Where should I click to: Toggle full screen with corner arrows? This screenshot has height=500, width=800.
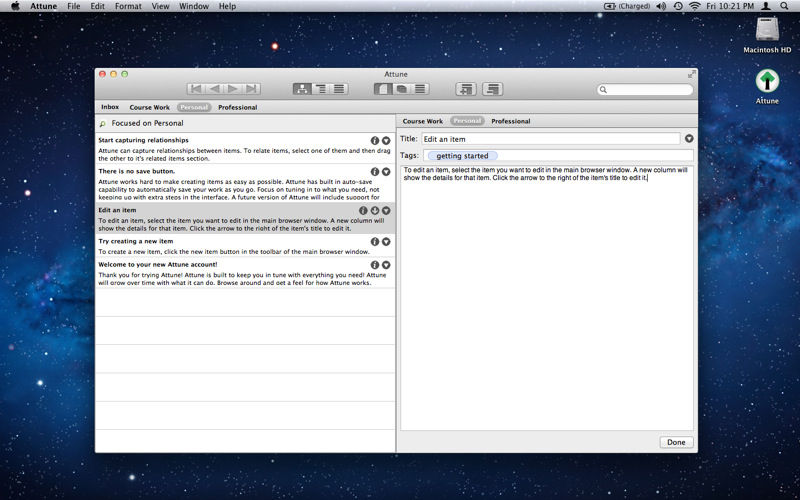tap(691, 74)
